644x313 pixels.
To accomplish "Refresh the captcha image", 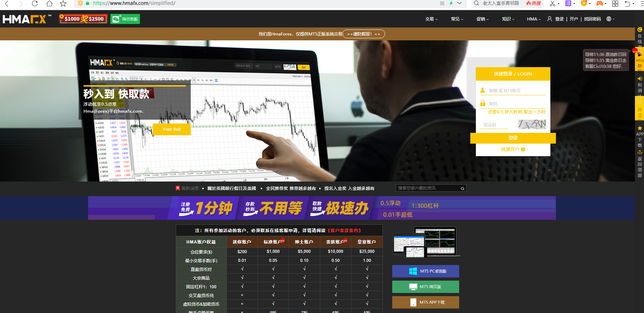I will click(x=532, y=124).
